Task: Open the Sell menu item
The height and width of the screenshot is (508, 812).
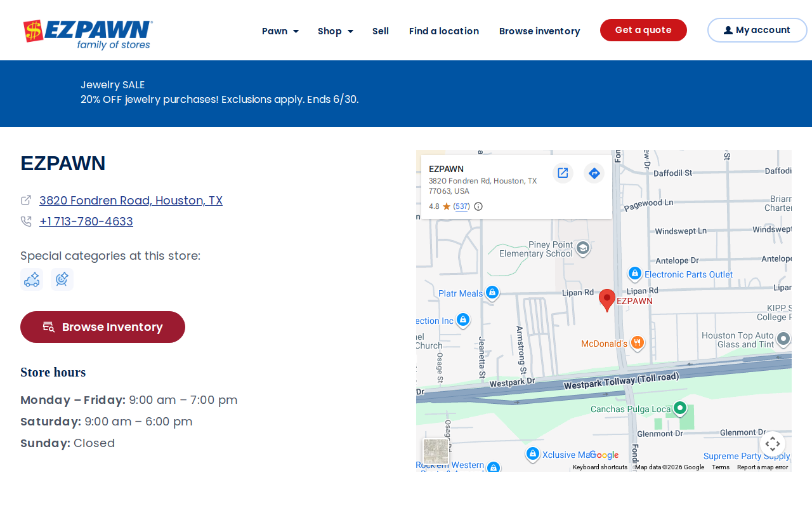Action: (381, 31)
